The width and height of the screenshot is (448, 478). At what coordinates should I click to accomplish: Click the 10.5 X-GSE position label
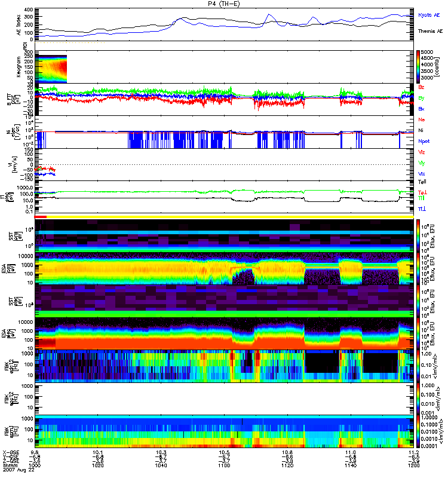point(224,452)
